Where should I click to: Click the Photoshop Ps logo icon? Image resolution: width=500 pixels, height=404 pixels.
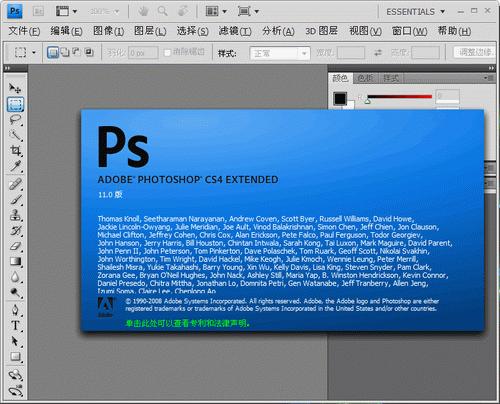point(15,11)
